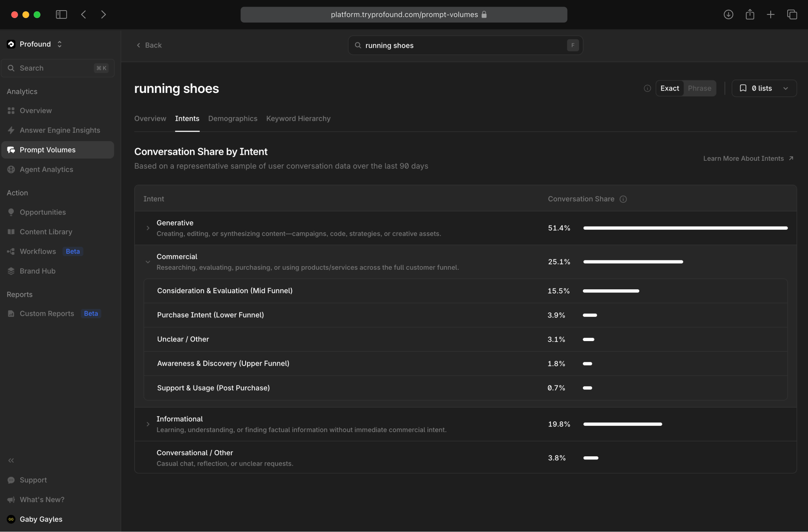808x532 pixels.
Task: Switch match mode to Phrase
Action: pos(699,88)
